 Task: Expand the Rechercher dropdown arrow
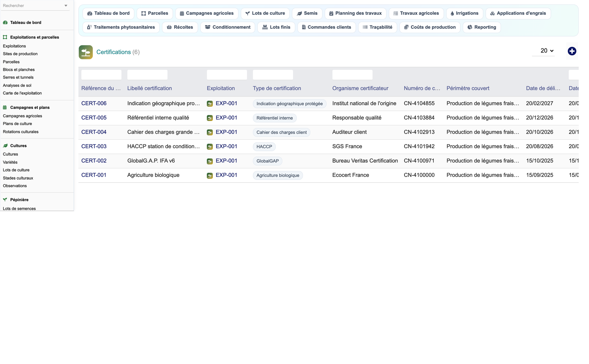click(66, 6)
